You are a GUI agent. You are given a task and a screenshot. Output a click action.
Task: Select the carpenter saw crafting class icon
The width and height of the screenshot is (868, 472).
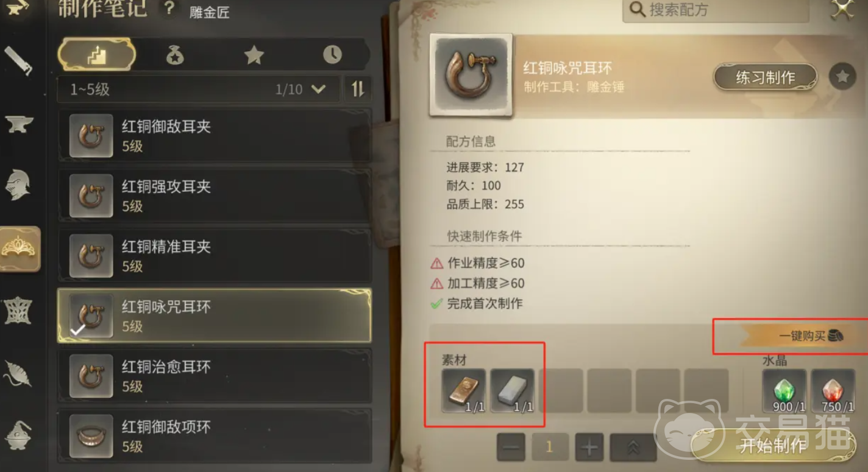pos(18,60)
